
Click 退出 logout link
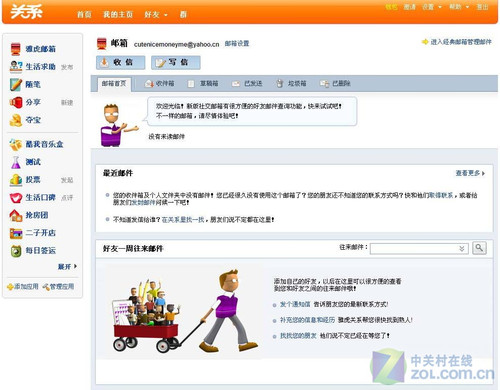(x=482, y=7)
